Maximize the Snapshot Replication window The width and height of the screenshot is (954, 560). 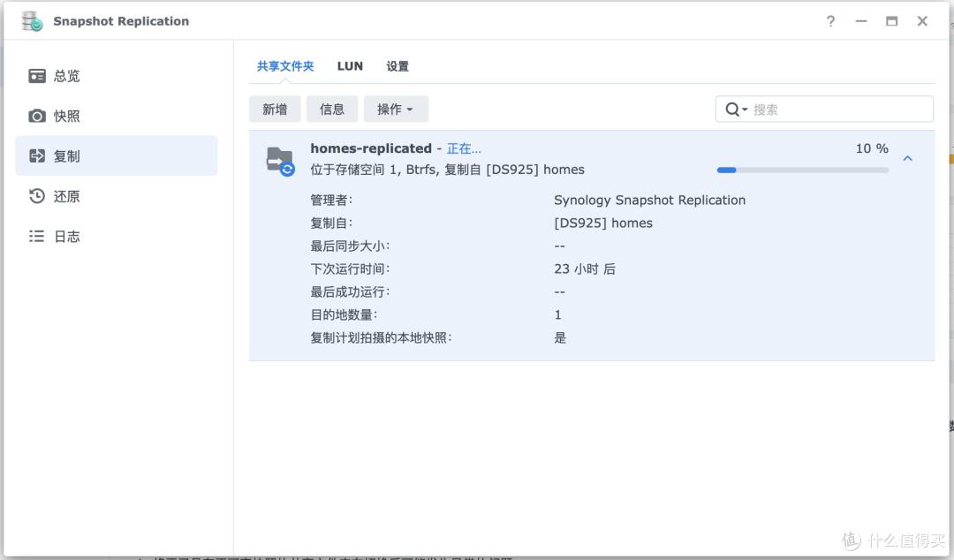tap(891, 21)
